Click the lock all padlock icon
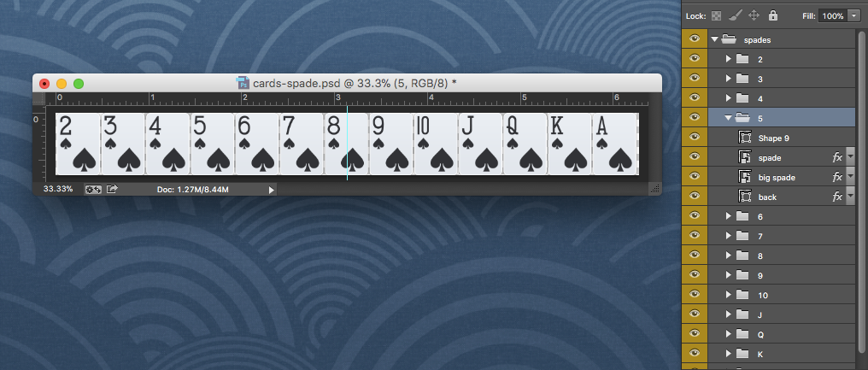 [773, 15]
